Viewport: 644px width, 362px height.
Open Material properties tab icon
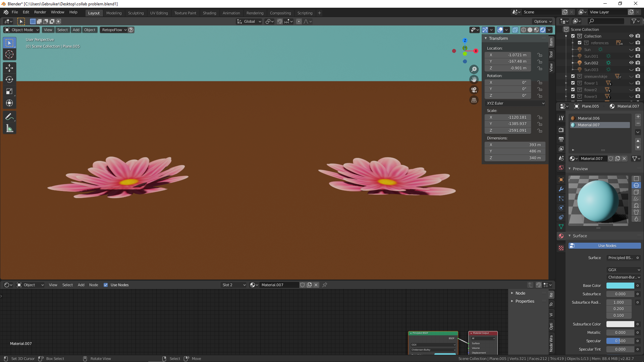pyautogui.click(x=561, y=236)
